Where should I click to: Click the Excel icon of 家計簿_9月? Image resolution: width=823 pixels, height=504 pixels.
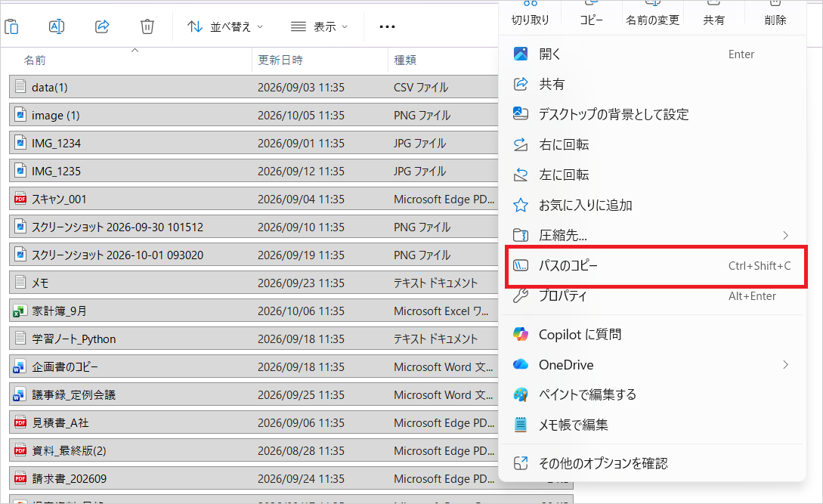pos(20,311)
